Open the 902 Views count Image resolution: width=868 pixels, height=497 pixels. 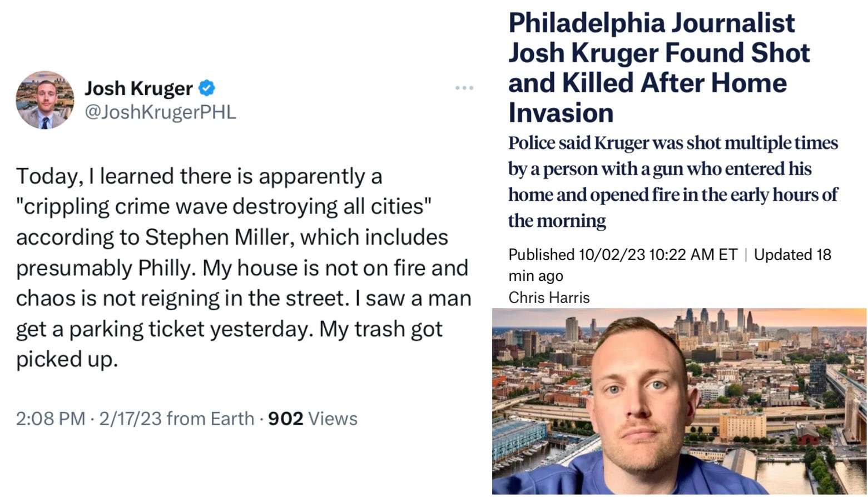(x=313, y=418)
